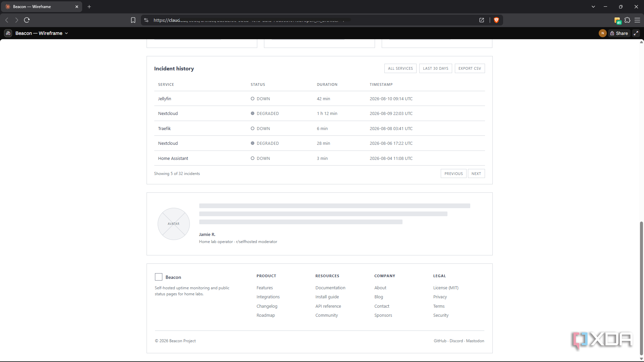This screenshot has width=644, height=362.
Task: Bookmark this page with the bookmark icon
Action: click(133, 20)
